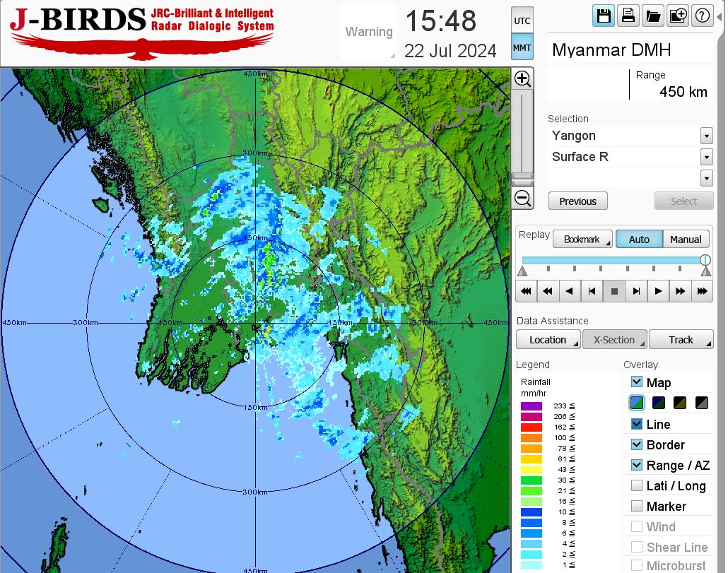
Task: Switch replay mode to Manual
Action: point(686,240)
